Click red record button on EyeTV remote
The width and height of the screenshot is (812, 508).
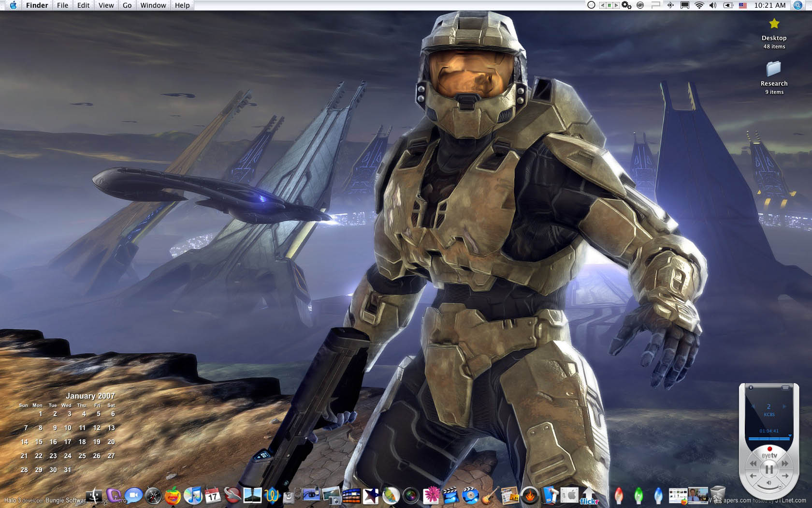click(x=769, y=449)
